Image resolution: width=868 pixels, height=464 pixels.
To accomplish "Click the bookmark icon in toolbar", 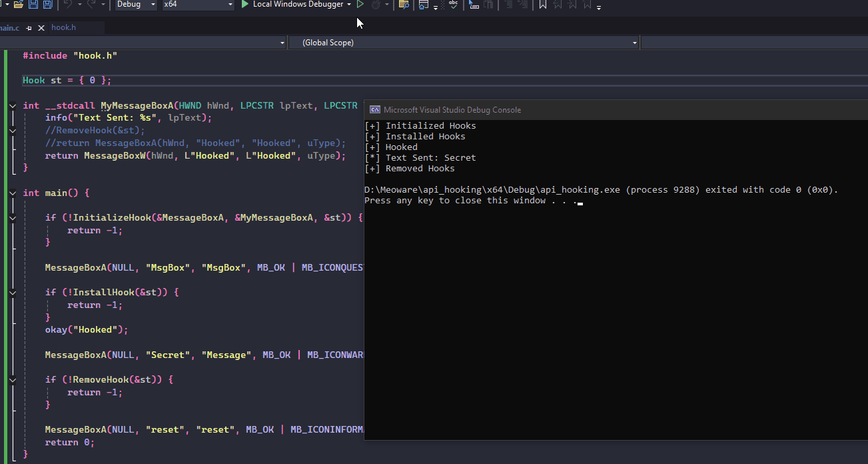I will pos(543,5).
